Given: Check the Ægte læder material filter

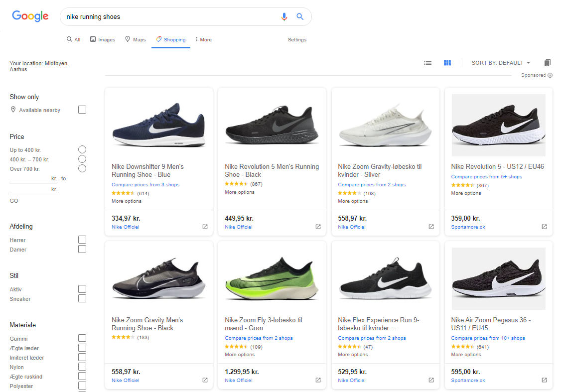Looking at the screenshot, I should [82, 348].
